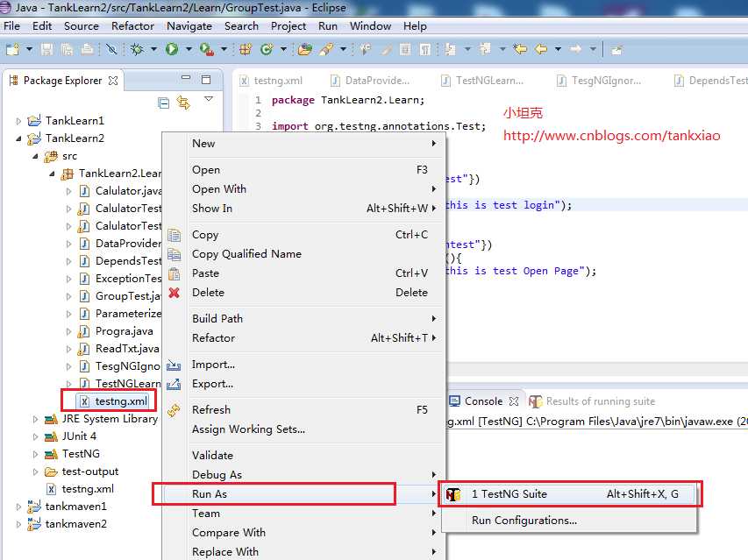Viewport: 748px width, 560px height.
Task: Click the New file toolbar icon
Action: point(13,49)
